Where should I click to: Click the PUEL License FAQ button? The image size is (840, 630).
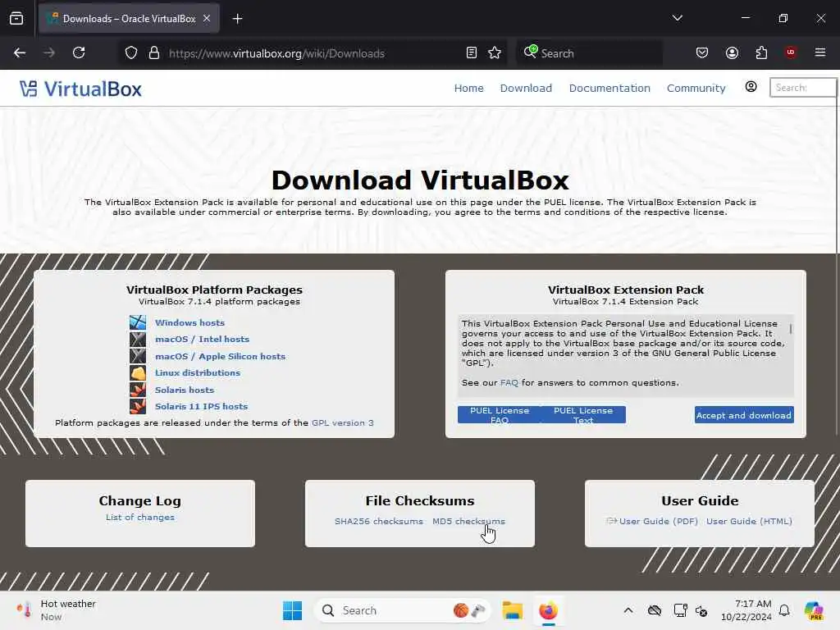click(500, 414)
